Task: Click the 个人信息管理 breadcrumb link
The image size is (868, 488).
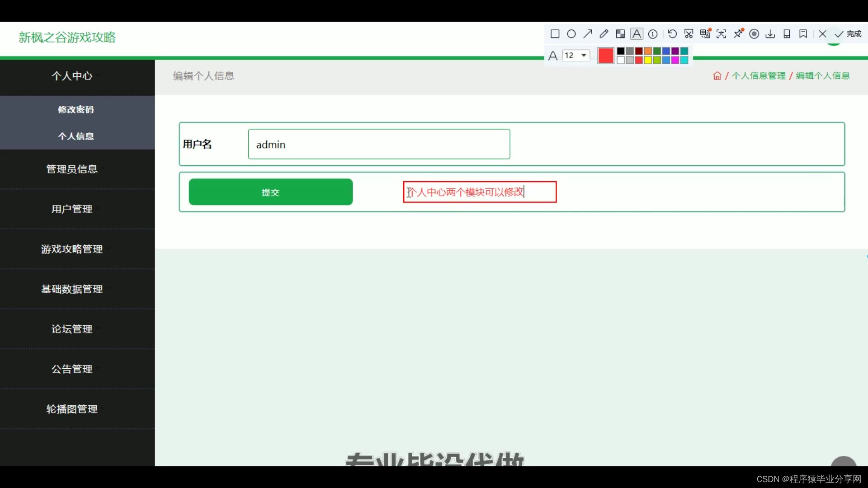Action: (x=759, y=76)
